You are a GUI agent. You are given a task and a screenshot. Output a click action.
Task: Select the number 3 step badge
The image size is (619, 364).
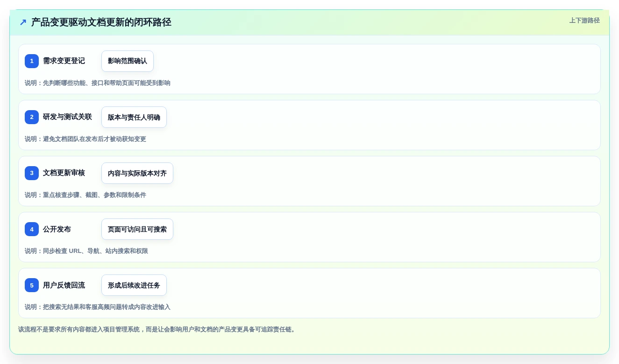[x=32, y=173]
